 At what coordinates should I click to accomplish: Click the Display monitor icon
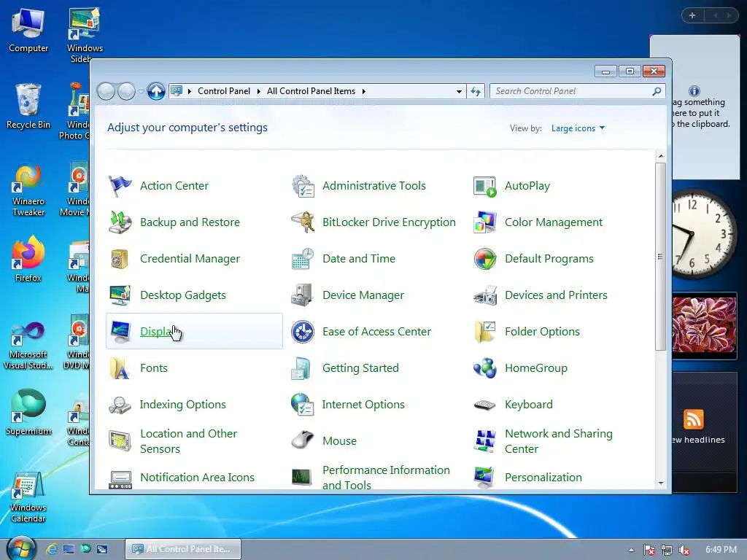point(120,332)
